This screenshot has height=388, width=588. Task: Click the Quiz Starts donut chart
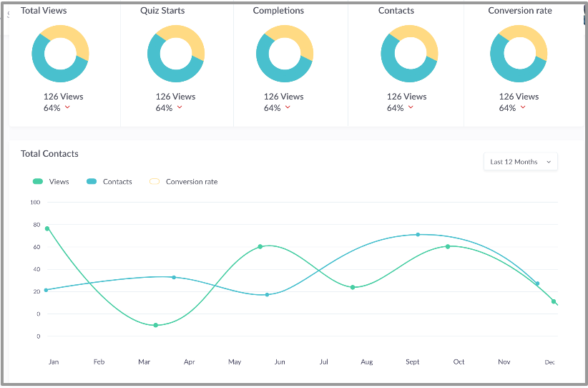pos(176,54)
